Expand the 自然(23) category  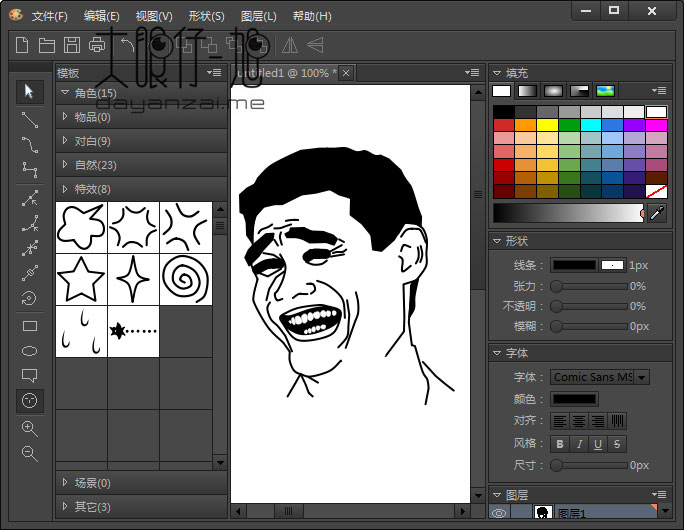(141, 165)
